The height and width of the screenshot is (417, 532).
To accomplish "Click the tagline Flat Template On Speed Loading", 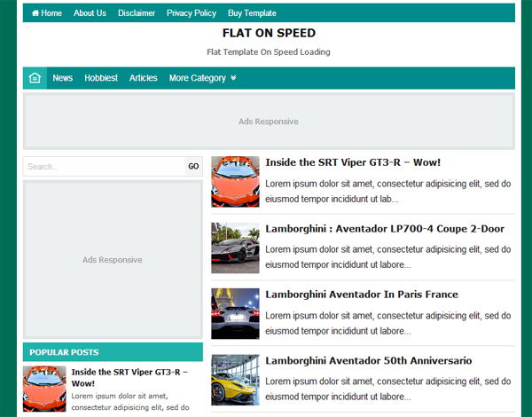I will (269, 52).
